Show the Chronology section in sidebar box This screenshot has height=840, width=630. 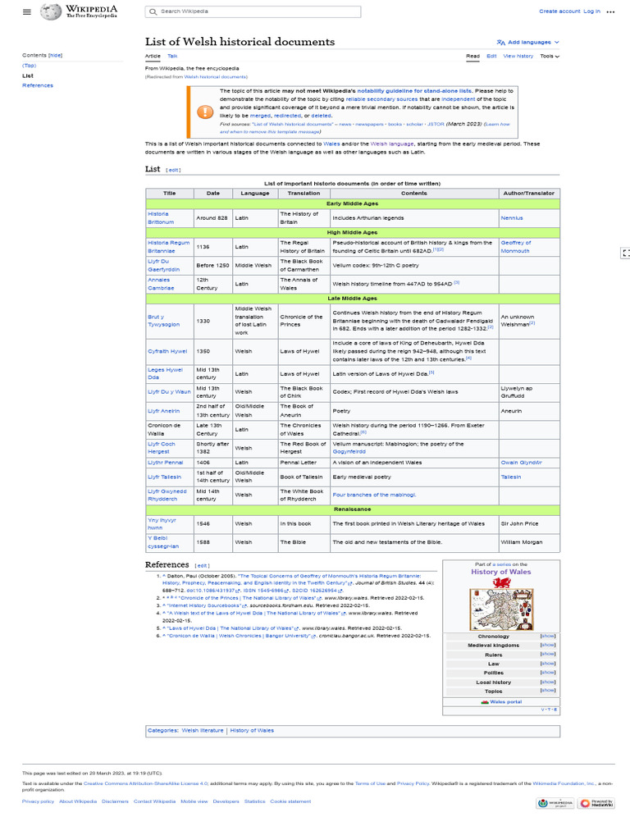(547, 636)
